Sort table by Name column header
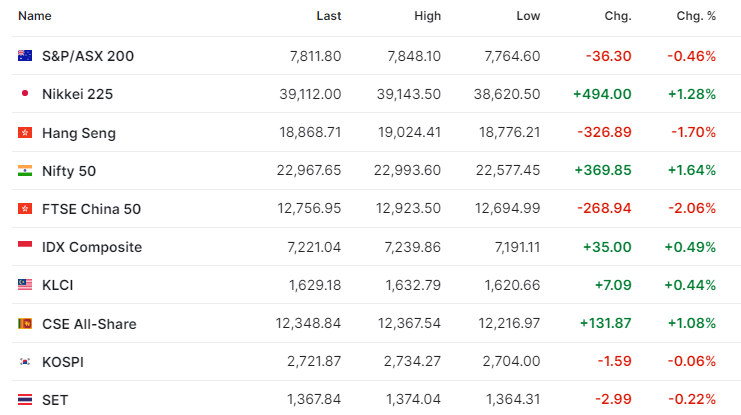Screen dimensions: 741x415 [34, 16]
